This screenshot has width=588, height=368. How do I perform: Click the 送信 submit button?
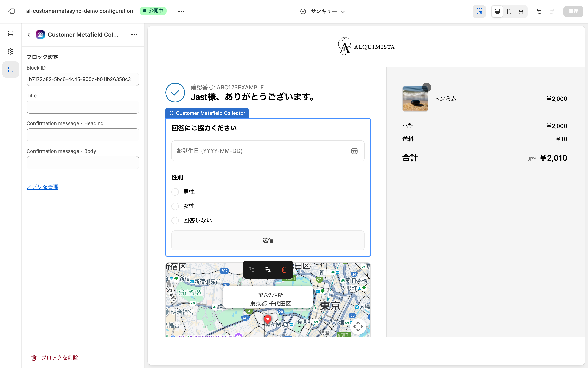click(x=268, y=240)
